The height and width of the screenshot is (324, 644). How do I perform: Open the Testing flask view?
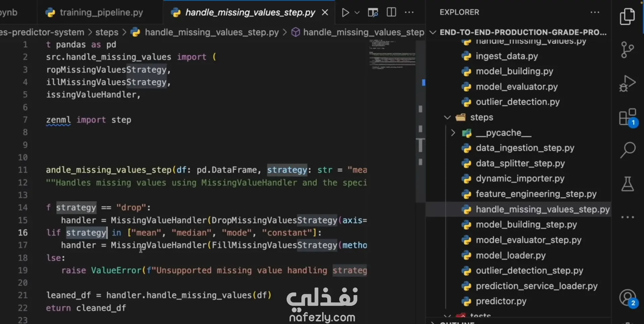628,184
